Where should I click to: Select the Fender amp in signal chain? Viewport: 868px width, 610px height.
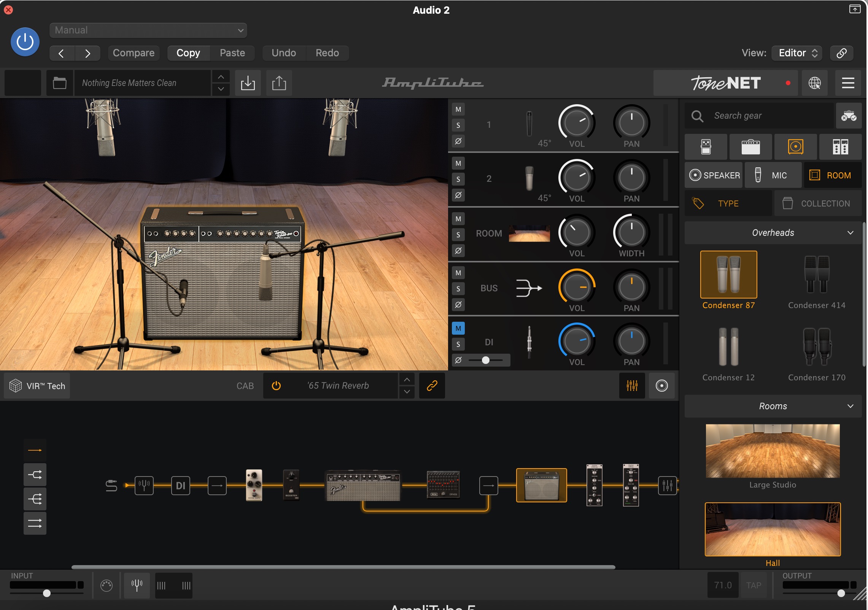click(x=363, y=486)
